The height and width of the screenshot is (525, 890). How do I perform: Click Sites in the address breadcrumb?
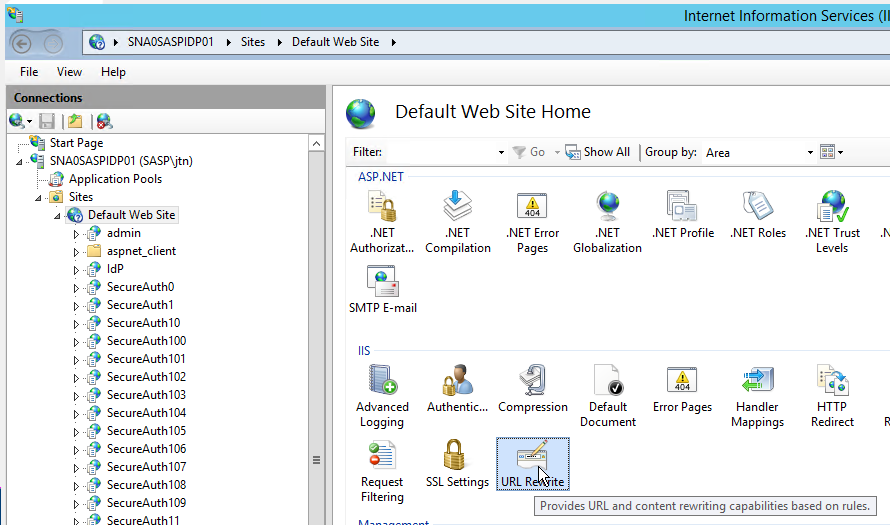(x=253, y=42)
